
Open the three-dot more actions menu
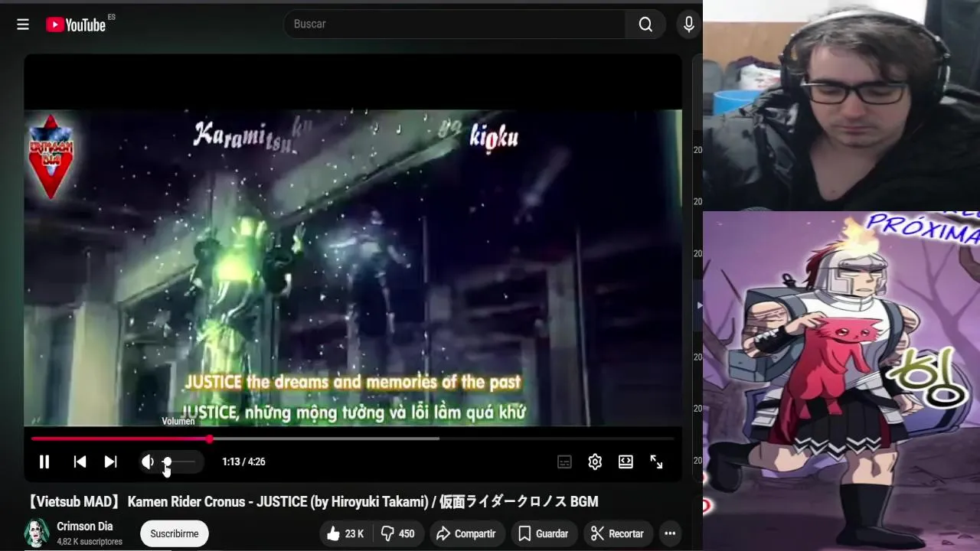670,533
